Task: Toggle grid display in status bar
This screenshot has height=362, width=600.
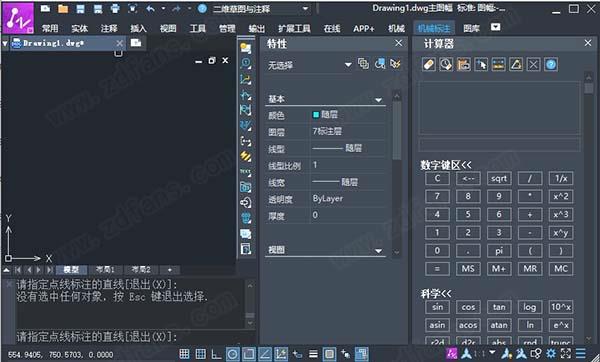Action: (201, 354)
